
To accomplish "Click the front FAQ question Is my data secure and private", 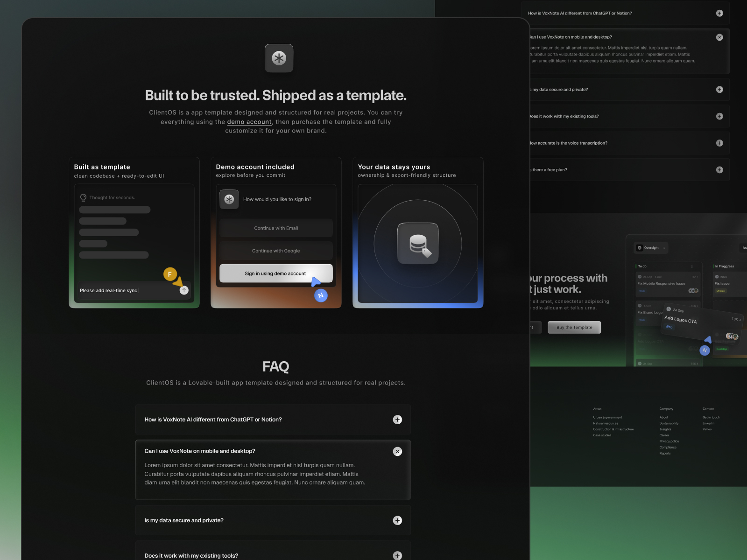I will [184, 520].
